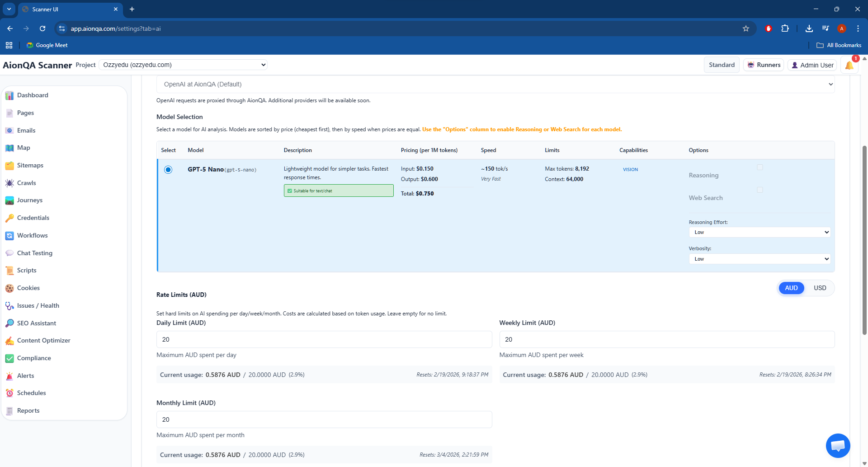Enable the Reasoning checkbox
Image resolution: width=868 pixels, height=467 pixels.
coord(760,167)
